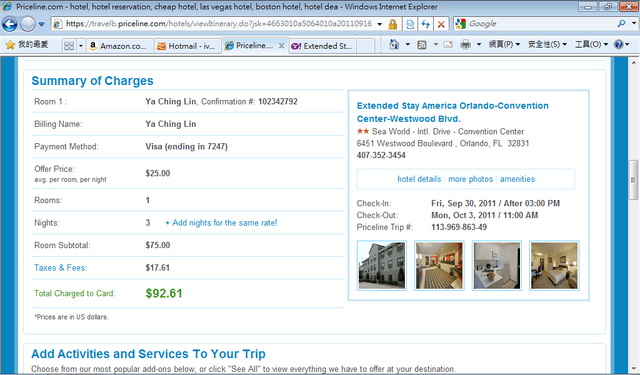This screenshot has height=375, width=640.
Task: Click the browser Back arrow button
Action: tap(10, 24)
